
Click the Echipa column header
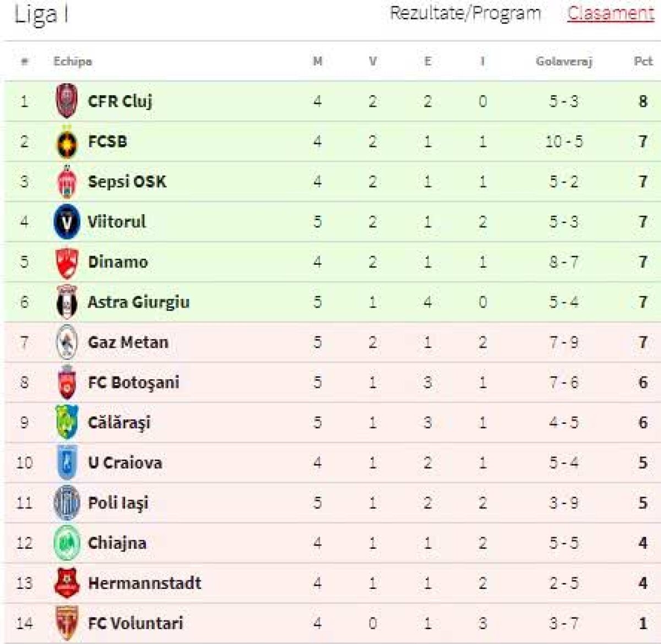click(72, 62)
